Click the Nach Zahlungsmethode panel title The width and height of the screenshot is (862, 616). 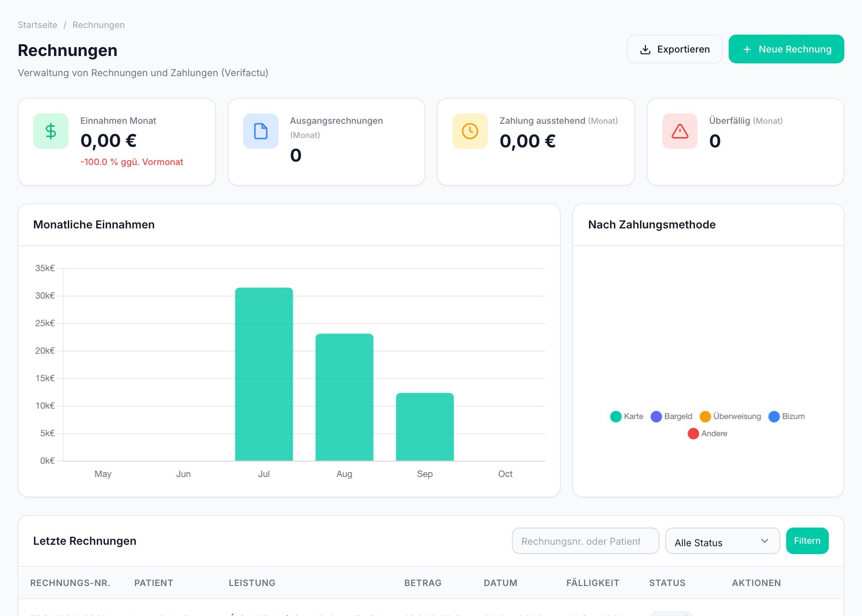point(652,224)
